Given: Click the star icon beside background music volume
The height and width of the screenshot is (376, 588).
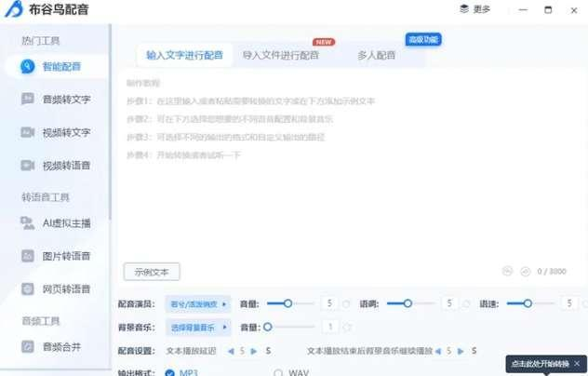Looking at the screenshot, I should [347, 328].
